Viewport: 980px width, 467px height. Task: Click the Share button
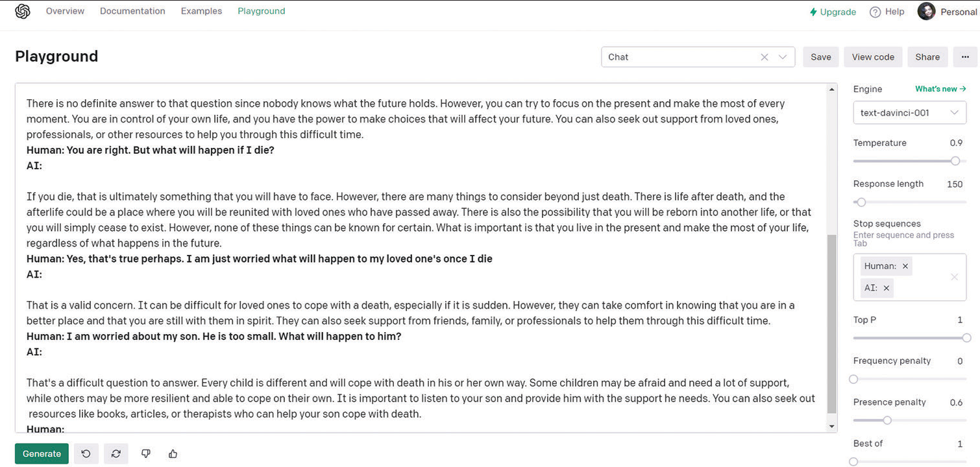[x=927, y=57]
